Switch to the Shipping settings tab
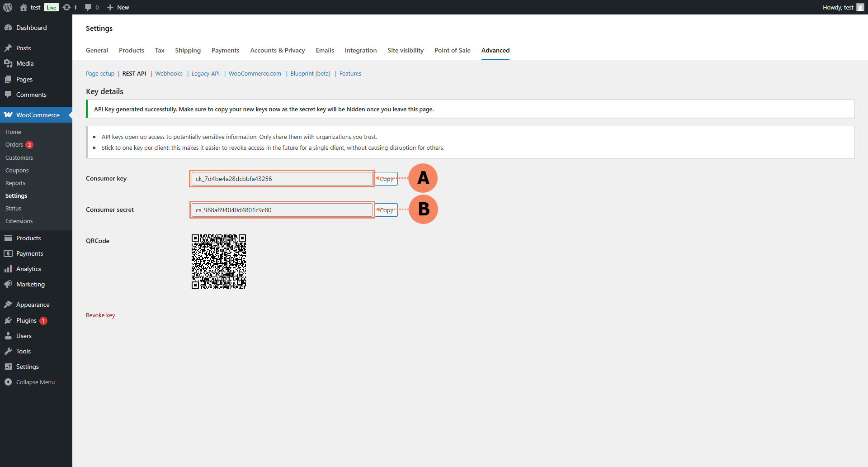Viewport: 868px width, 467px height. (x=188, y=50)
